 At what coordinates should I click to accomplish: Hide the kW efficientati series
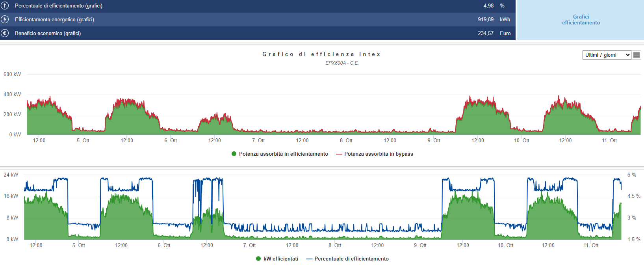(x=280, y=259)
